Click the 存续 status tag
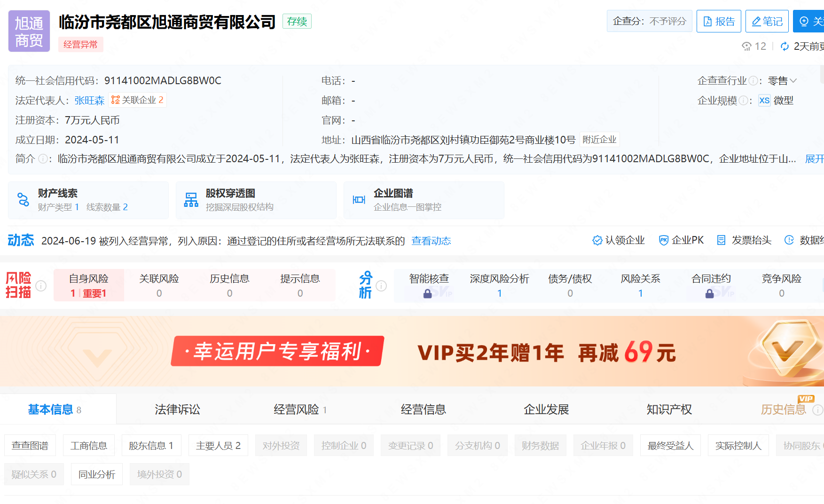The height and width of the screenshot is (504, 824). point(297,22)
